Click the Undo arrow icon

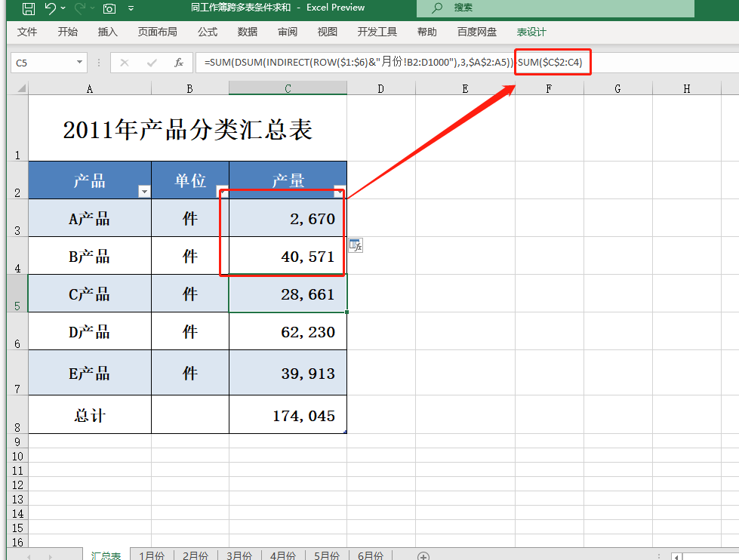click(50, 8)
